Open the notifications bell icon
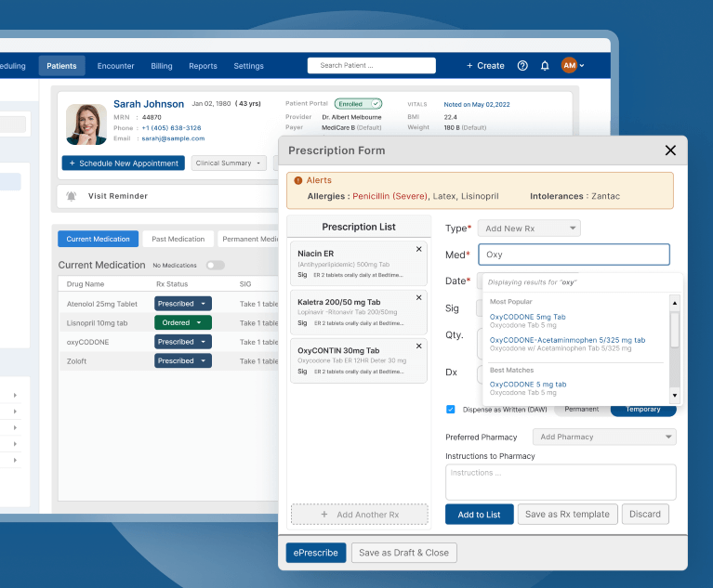713x588 pixels. [x=545, y=66]
